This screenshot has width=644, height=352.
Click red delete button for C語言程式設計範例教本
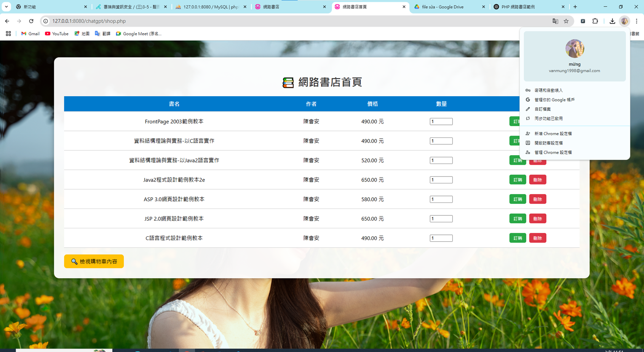point(537,238)
